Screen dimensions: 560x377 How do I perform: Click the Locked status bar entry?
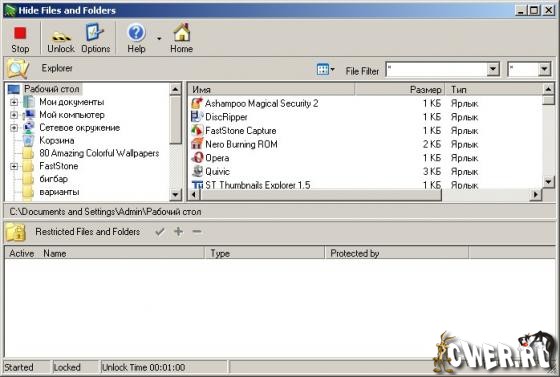click(75, 367)
